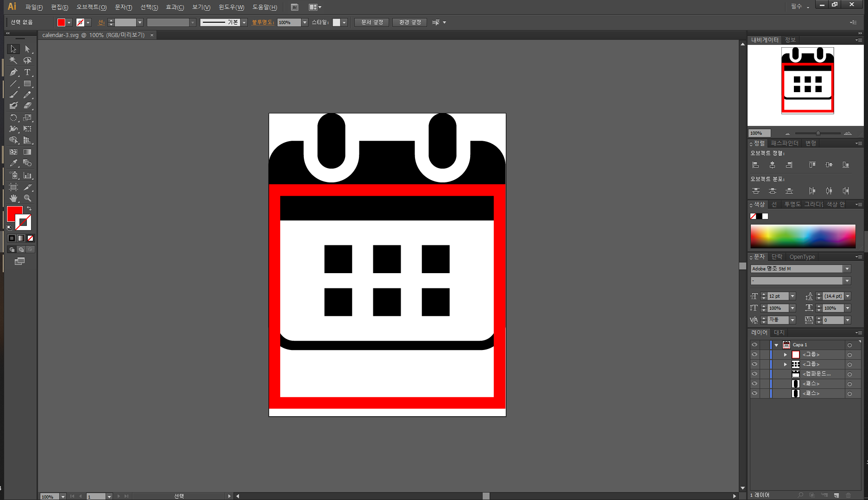Image resolution: width=868 pixels, height=500 pixels.
Task: Select the Selection tool arrow
Action: pos(13,49)
